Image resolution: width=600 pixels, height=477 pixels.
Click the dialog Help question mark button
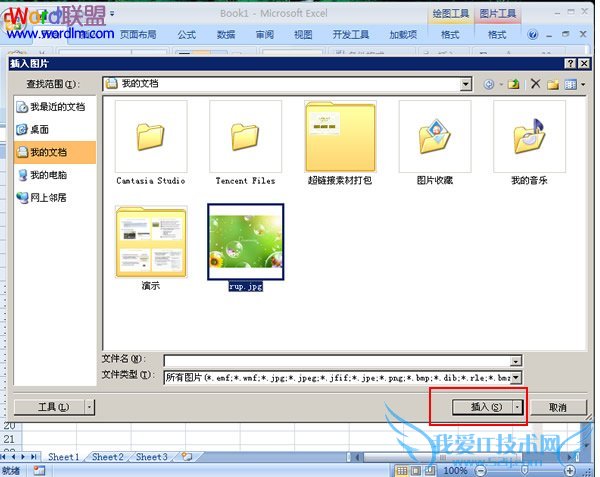[570, 63]
